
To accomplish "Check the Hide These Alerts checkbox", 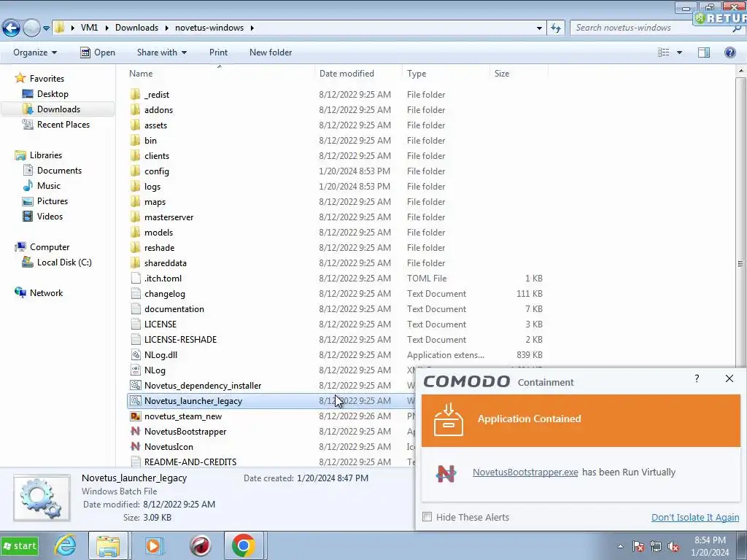I will tap(427, 517).
